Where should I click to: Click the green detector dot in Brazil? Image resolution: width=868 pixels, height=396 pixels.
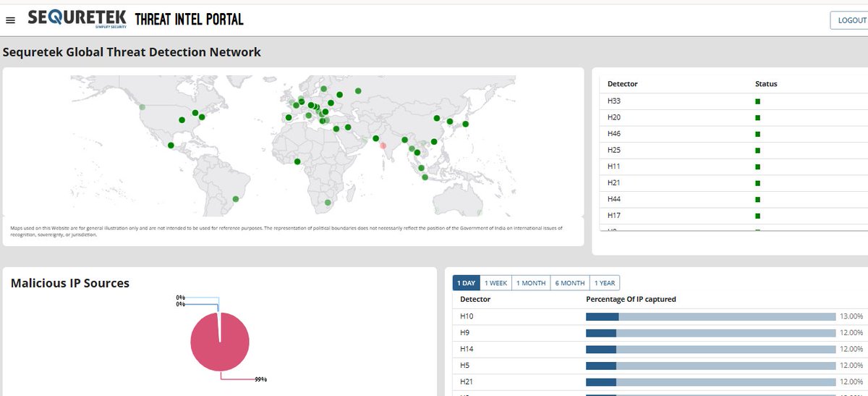pos(234,200)
